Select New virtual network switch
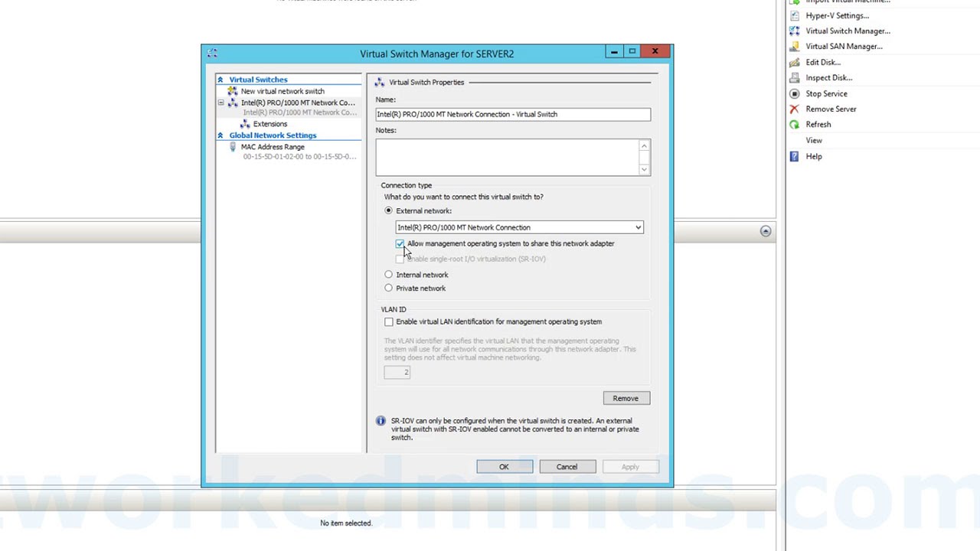The image size is (980, 551). 283,91
